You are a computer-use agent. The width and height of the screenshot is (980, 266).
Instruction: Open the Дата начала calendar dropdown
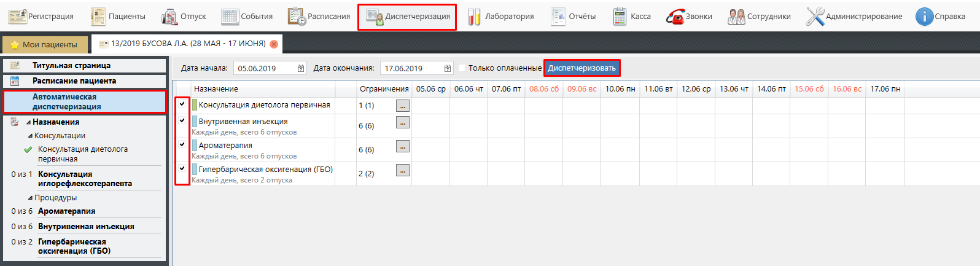click(301, 68)
